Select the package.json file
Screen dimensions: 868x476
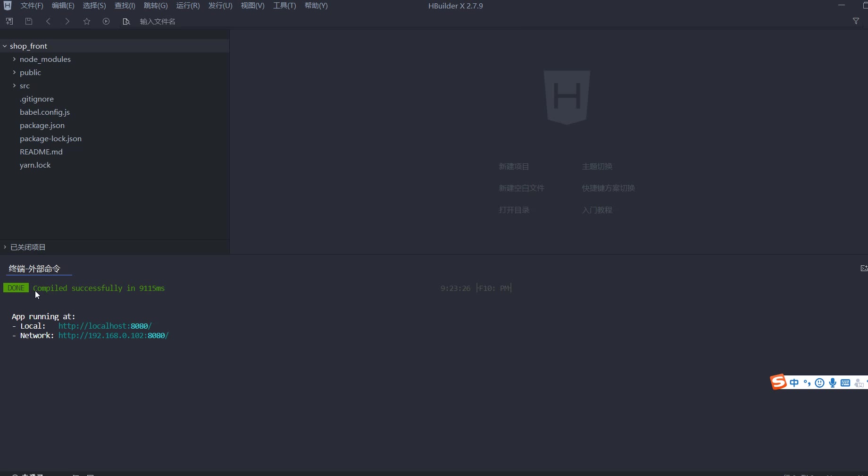pos(42,125)
